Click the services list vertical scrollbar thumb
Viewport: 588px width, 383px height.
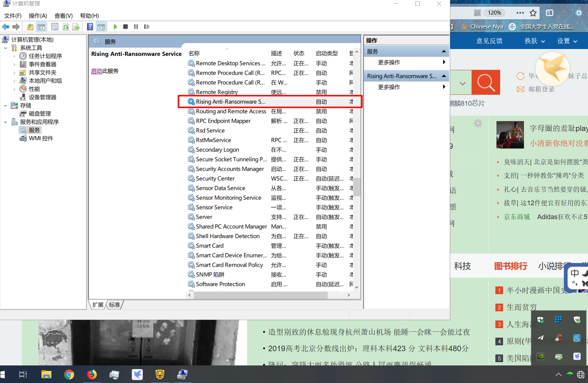pyautogui.click(x=357, y=187)
